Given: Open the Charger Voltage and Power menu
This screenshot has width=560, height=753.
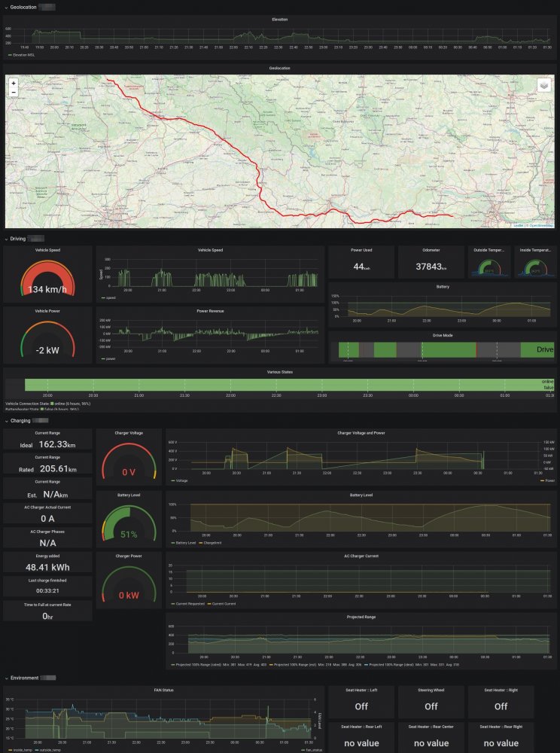Looking at the screenshot, I should pyautogui.click(x=361, y=433).
